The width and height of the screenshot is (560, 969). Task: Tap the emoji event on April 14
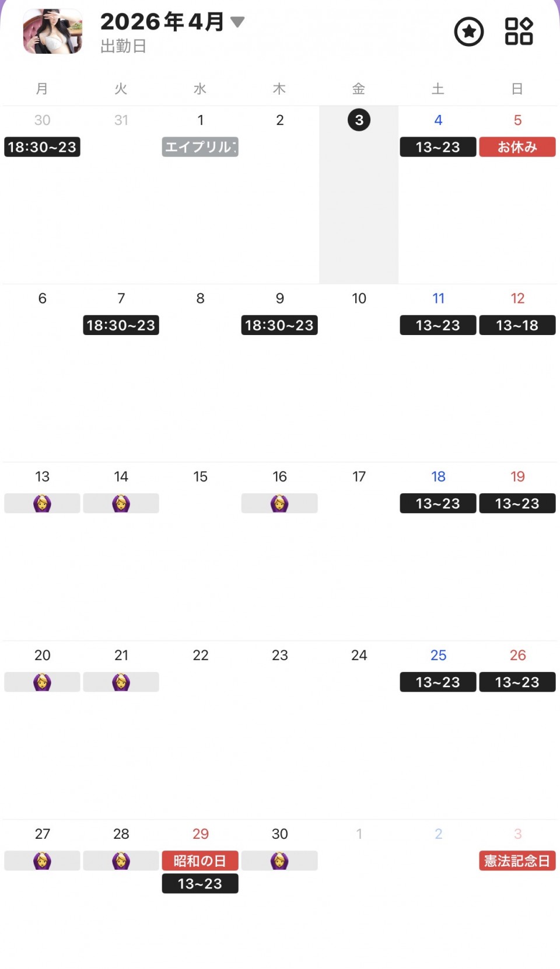point(121,503)
